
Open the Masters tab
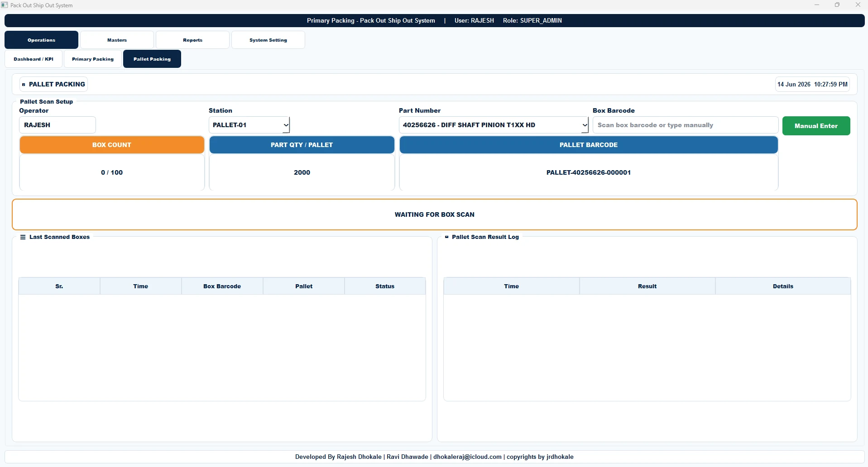point(117,40)
